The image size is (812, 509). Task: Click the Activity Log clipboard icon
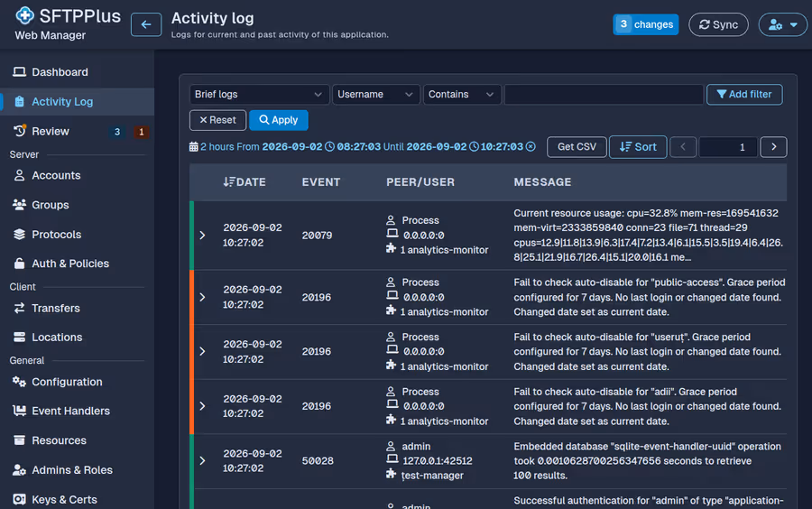tap(19, 101)
